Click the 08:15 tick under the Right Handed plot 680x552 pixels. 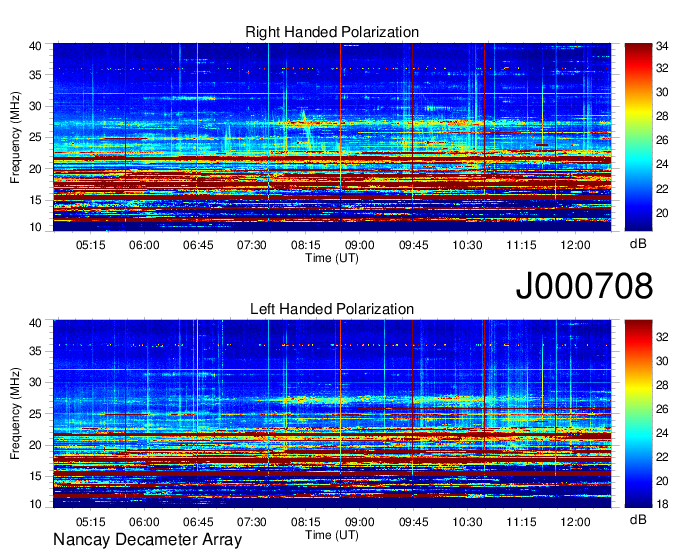point(306,245)
